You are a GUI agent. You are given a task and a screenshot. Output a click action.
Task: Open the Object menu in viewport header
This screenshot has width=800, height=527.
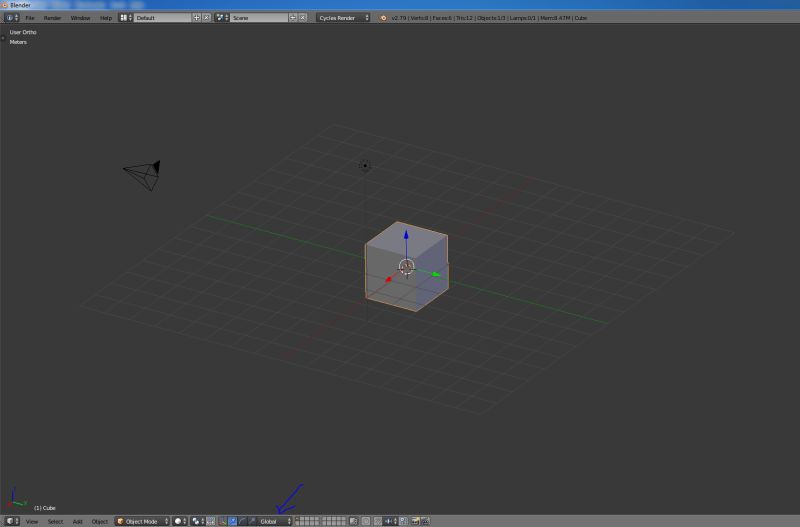click(99, 521)
